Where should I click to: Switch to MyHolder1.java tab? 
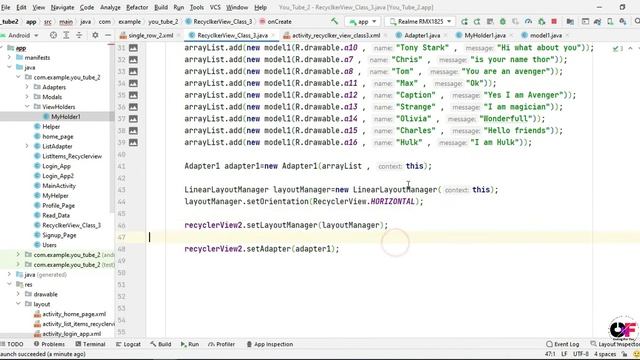pos(484,36)
